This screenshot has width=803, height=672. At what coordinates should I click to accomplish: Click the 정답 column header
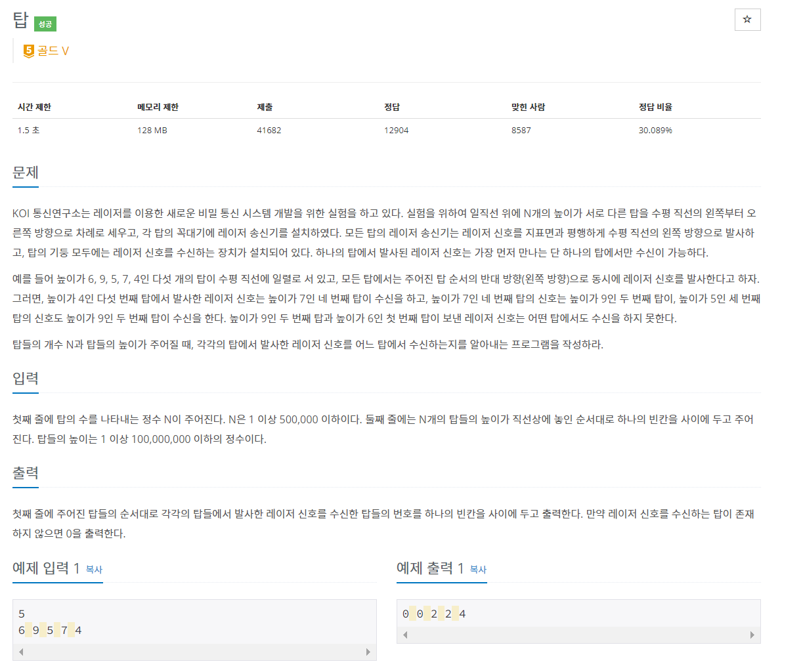click(x=392, y=107)
